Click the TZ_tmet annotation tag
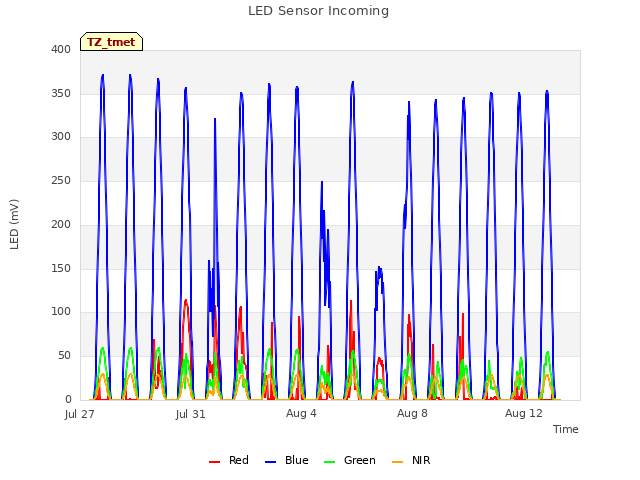 111,42
